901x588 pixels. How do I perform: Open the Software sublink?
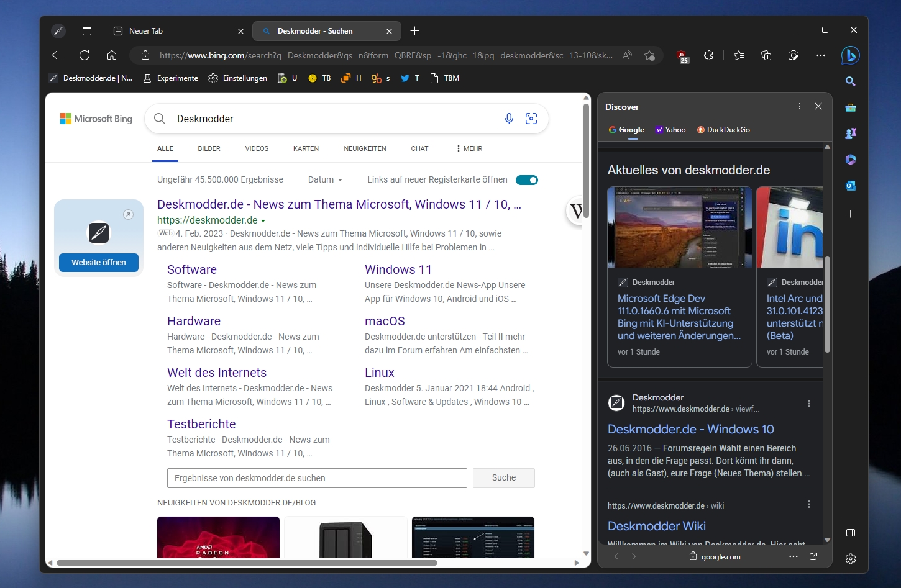192,269
